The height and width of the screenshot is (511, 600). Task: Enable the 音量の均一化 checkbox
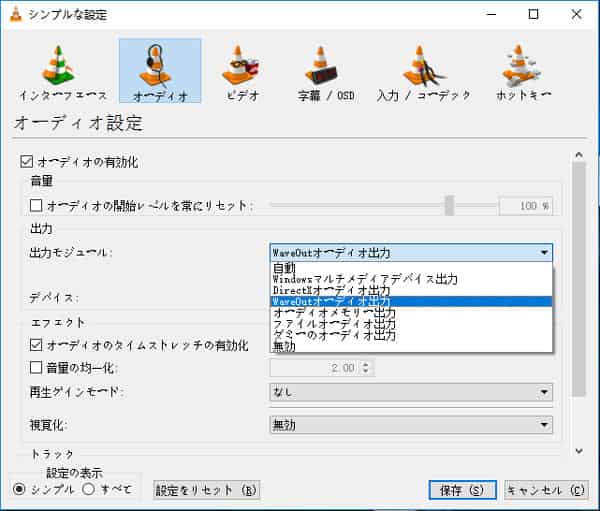tap(36, 368)
